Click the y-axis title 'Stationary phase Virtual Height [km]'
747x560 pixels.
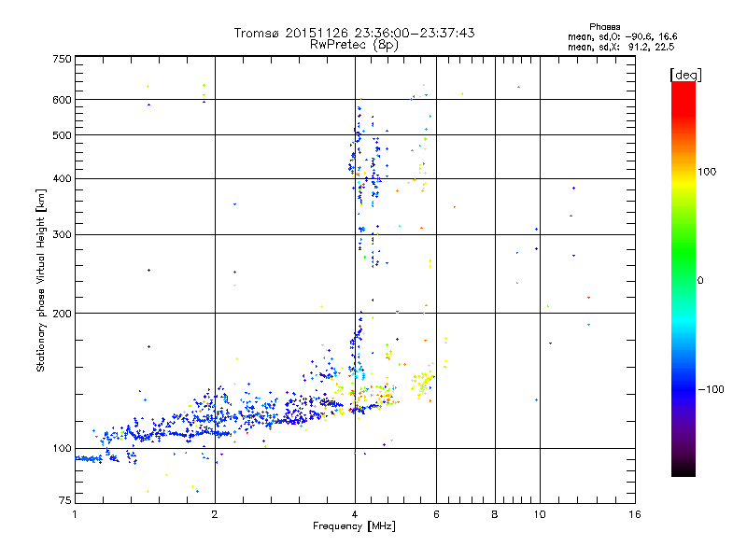click(41, 281)
